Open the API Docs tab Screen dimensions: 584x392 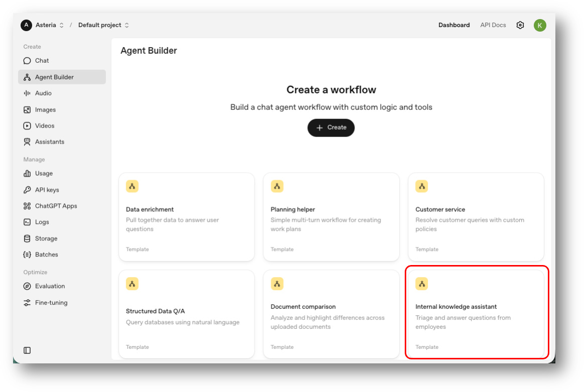coord(493,25)
